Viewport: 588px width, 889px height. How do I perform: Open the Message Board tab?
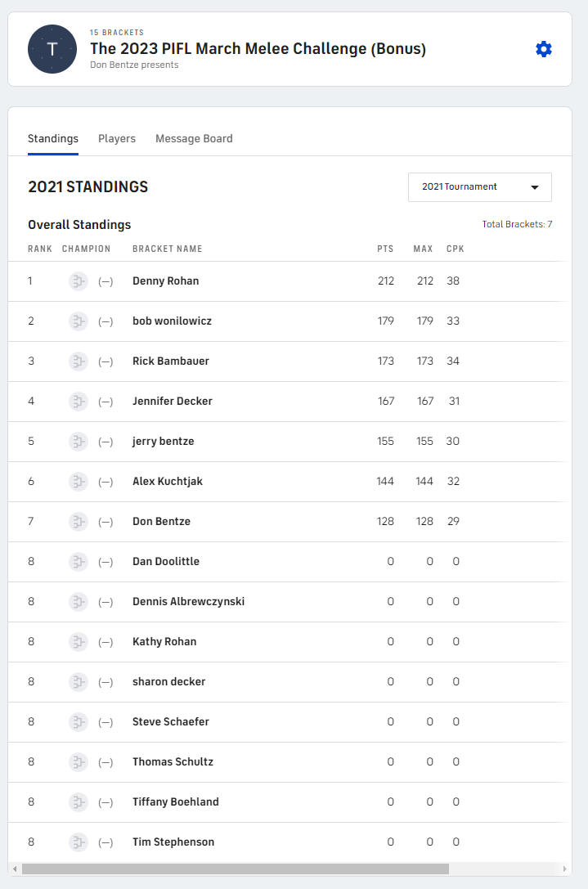(x=194, y=139)
